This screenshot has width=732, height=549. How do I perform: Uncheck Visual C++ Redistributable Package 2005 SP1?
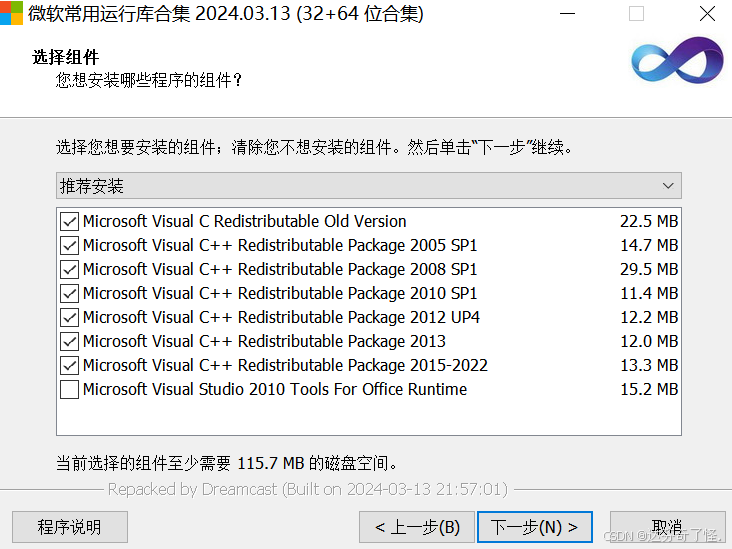69,245
